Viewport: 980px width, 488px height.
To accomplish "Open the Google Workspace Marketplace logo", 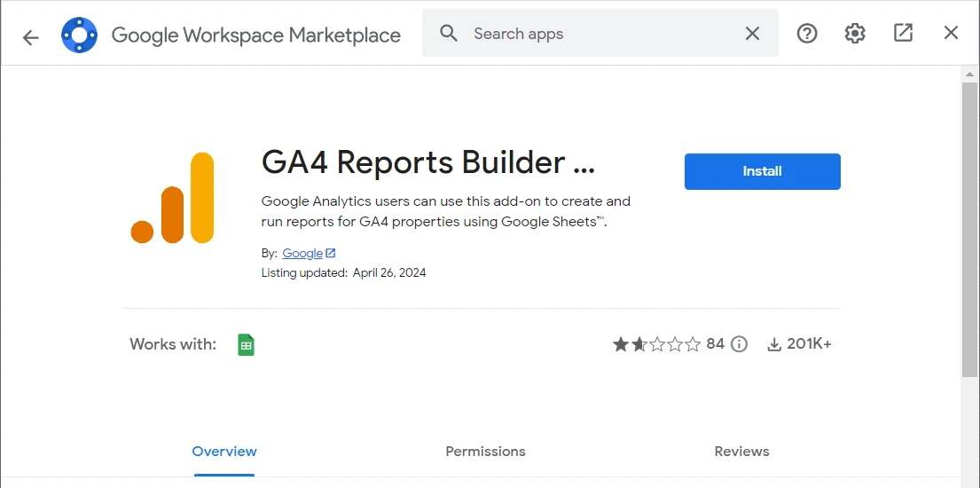I will click(x=79, y=35).
